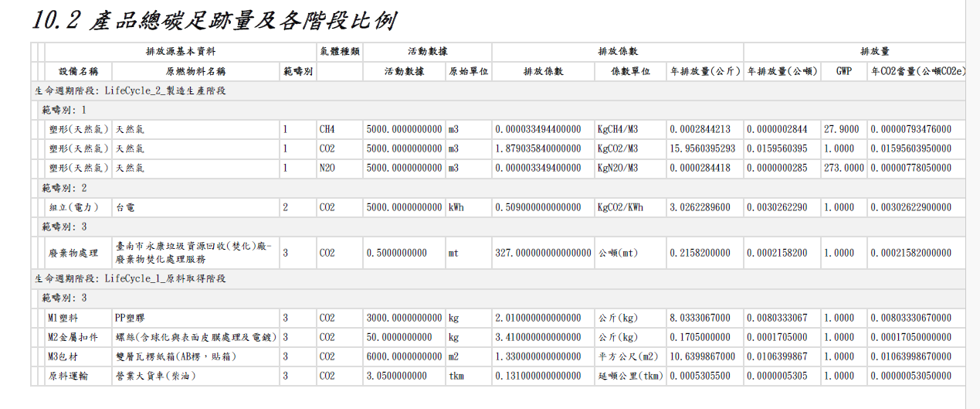Click the 273.0000 GWP value cell
980x409 pixels.
(843, 168)
